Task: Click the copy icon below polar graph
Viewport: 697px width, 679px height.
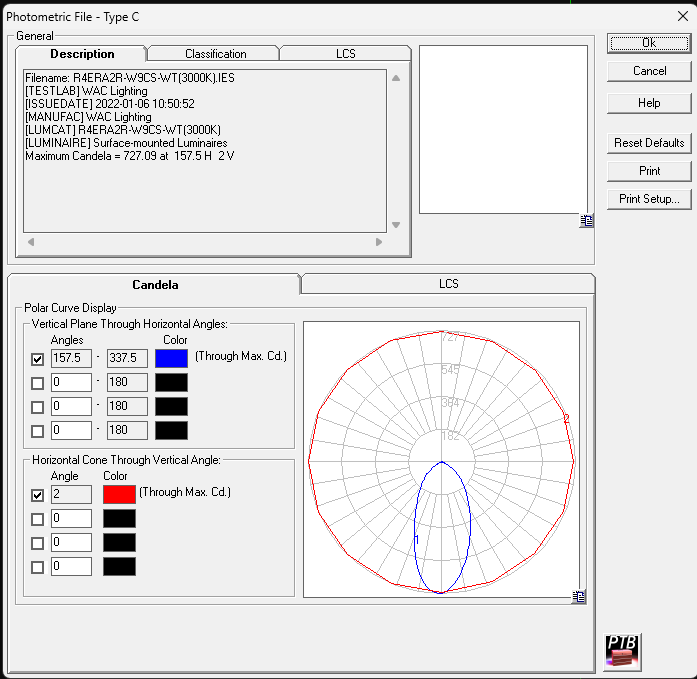Action: pos(579,597)
